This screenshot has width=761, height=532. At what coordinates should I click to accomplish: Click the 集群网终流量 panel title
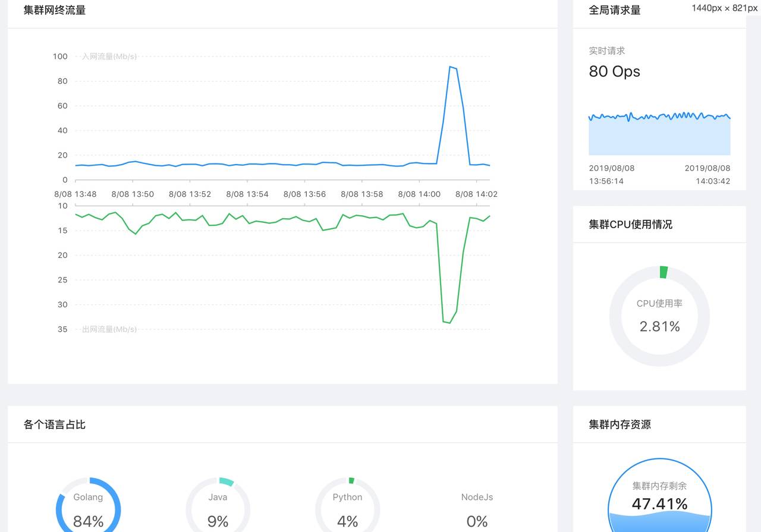[55, 10]
